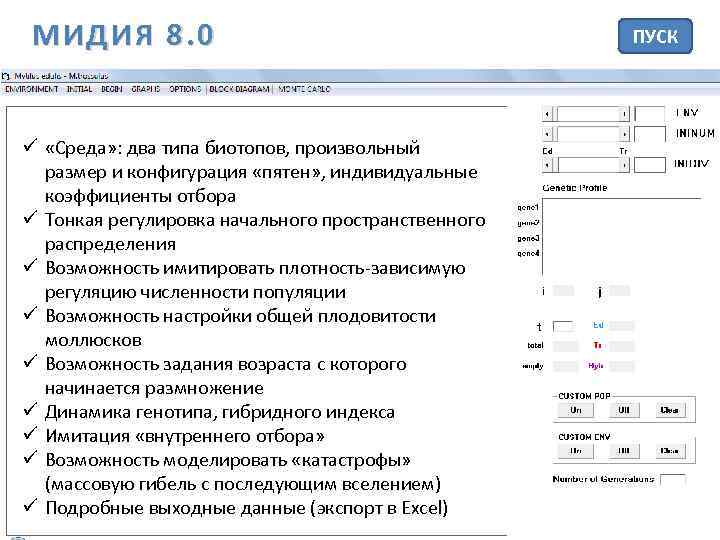Open the OPTIONS menu
This screenshot has width=720, height=540.
[x=185, y=89]
